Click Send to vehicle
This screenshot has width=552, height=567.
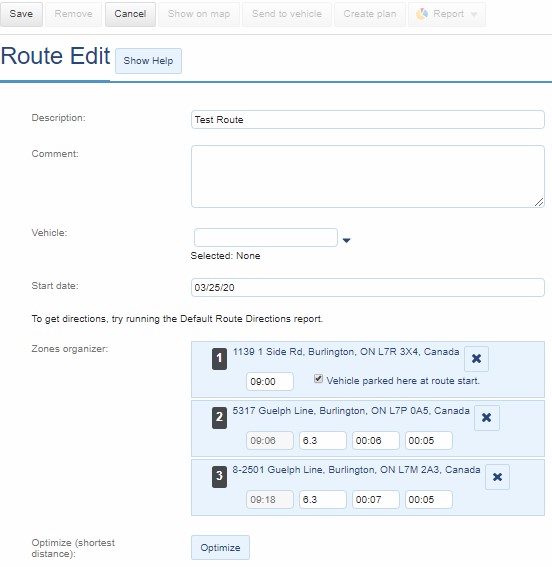[287, 14]
